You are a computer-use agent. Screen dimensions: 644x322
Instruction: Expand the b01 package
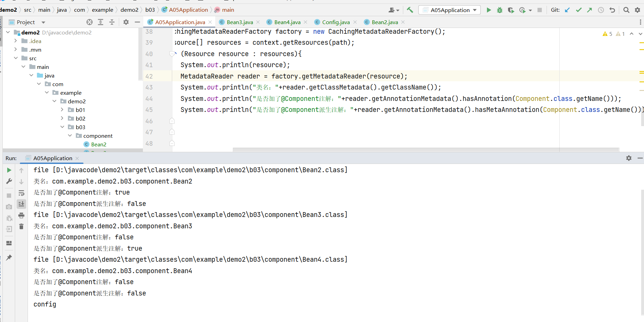62,110
